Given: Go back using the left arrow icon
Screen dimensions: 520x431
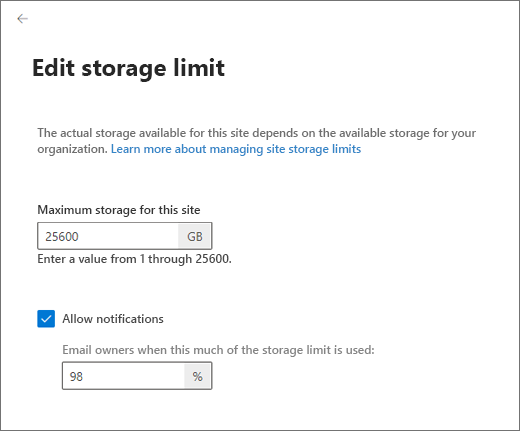Looking at the screenshot, I should (22, 19).
